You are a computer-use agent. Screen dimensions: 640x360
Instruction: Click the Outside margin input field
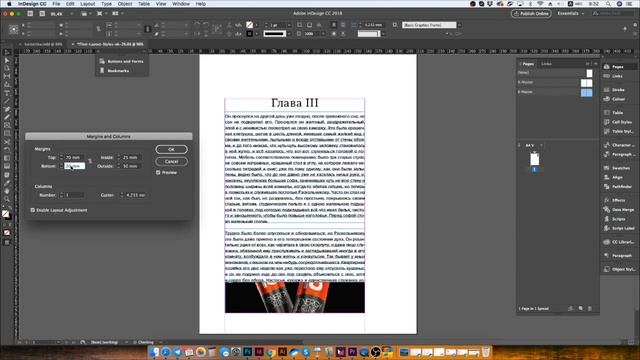(131, 166)
